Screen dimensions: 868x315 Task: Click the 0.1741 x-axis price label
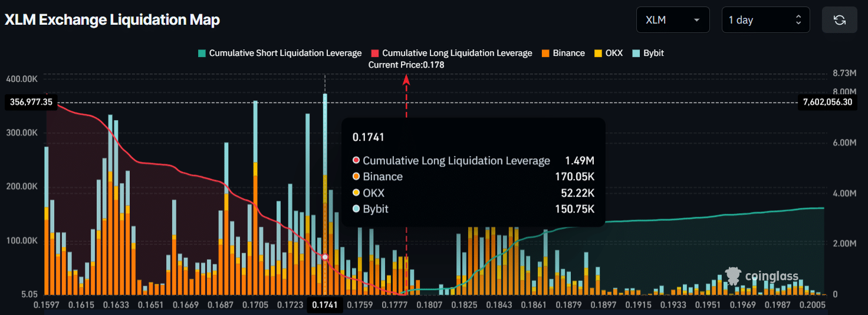point(324,304)
